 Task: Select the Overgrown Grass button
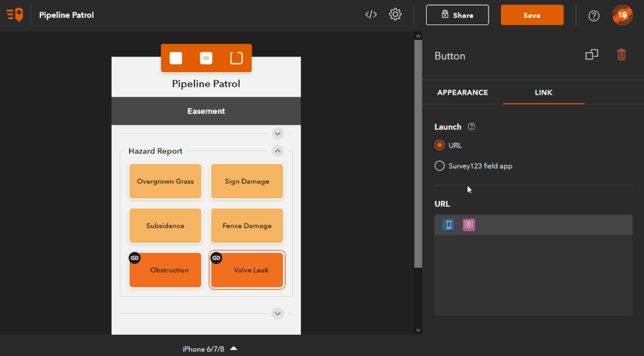165,182
